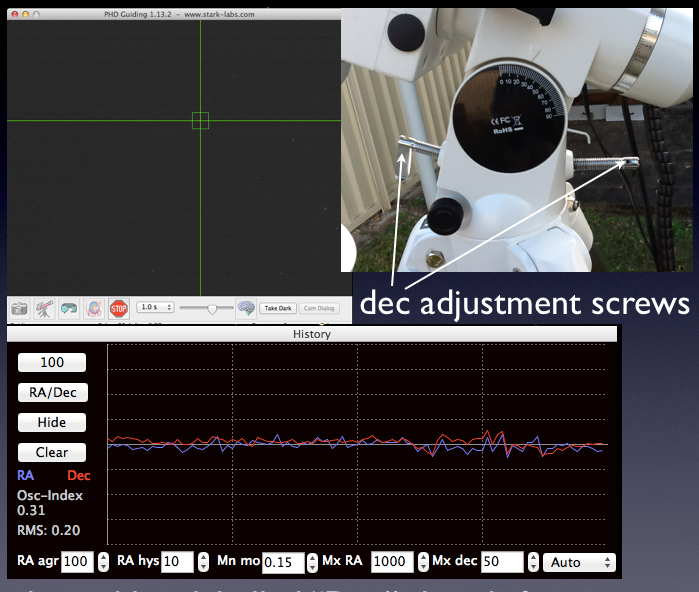Toggle graph mode with RA/Dec button
The image size is (699, 592).
(x=52, y=392)
